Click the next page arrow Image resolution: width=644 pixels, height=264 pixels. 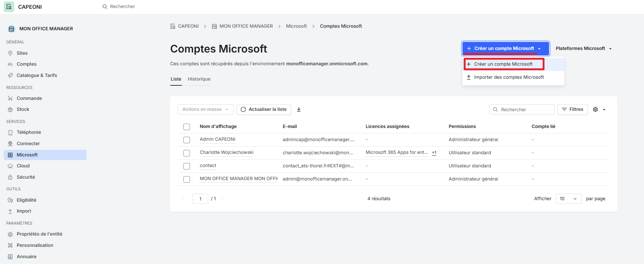click(x=222, y=199)
